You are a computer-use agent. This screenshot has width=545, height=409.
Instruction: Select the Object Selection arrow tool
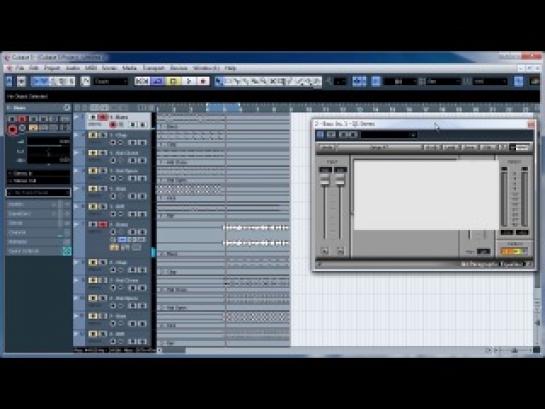coord(219,81)
